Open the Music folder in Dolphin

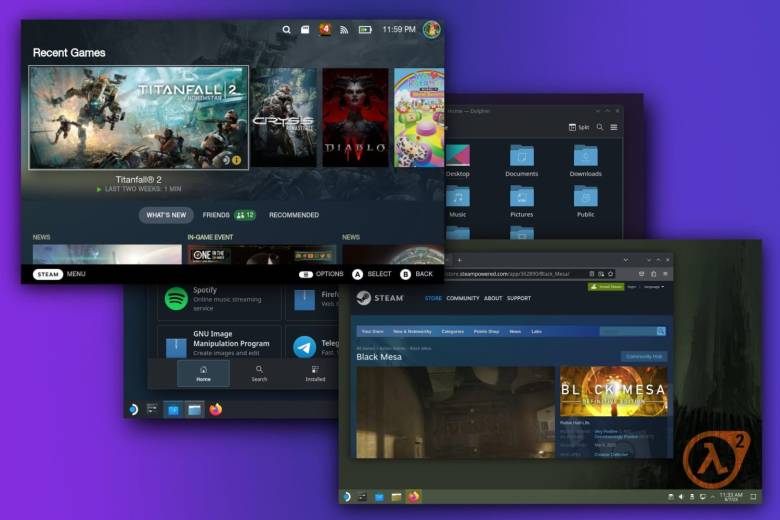click(x=458, y=202)
